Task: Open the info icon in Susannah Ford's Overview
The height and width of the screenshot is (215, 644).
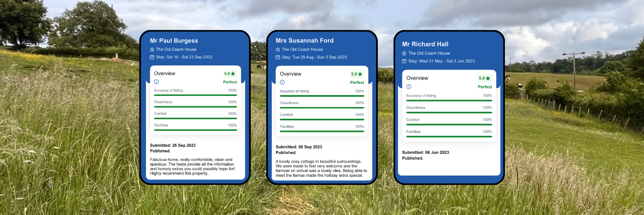Action: click(282, 82)
